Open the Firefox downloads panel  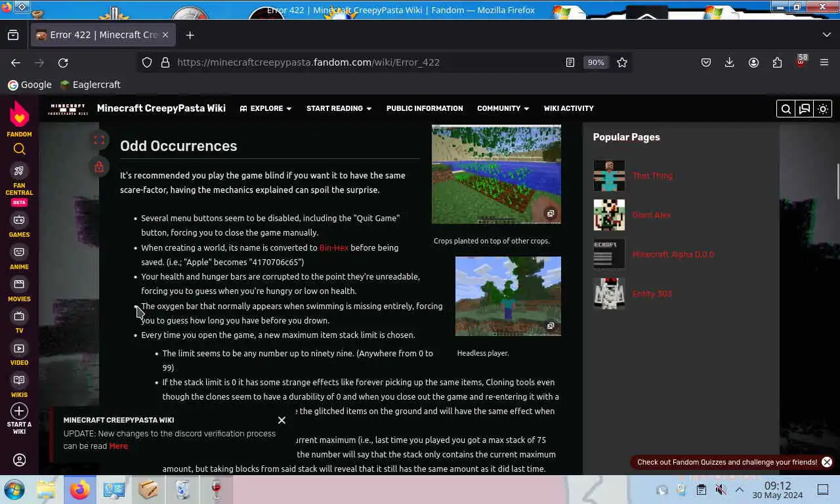[x=729, y=62]
